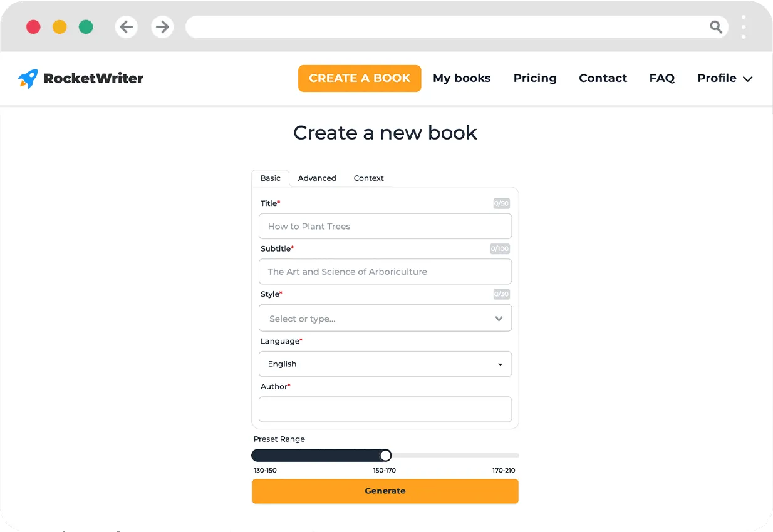Open the My books page

tap(462, 78)
